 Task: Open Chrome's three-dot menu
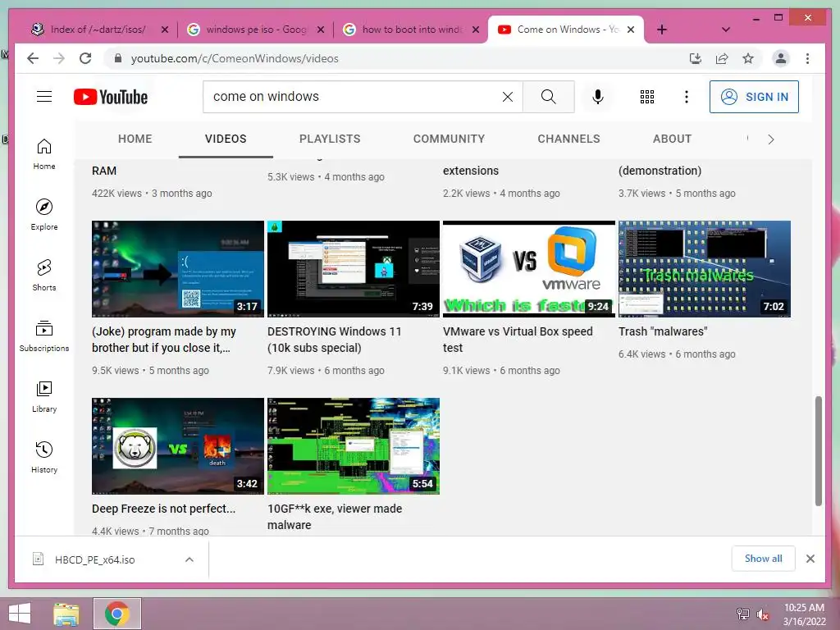(x=807, y=58)
